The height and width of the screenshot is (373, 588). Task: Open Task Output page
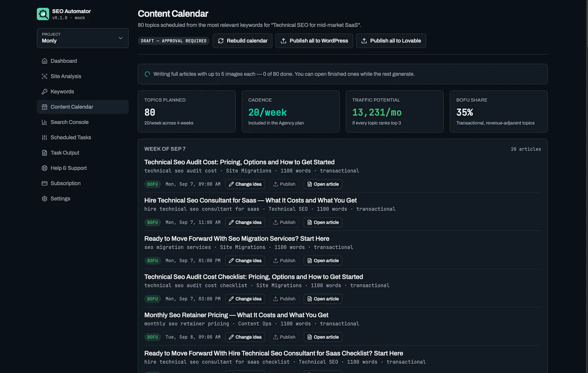click(83, 153)
